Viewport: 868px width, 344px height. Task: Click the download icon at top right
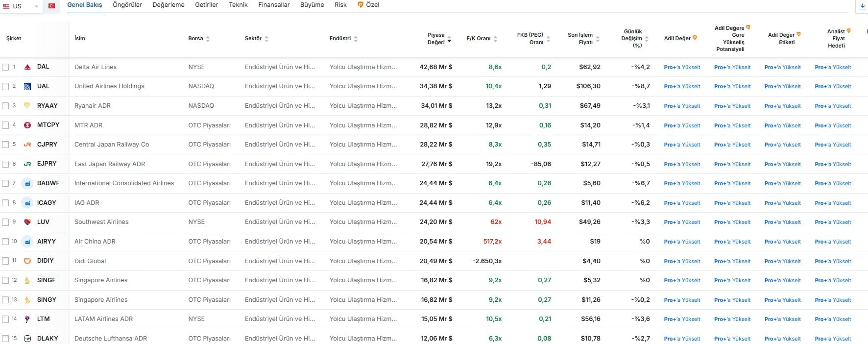863,6
